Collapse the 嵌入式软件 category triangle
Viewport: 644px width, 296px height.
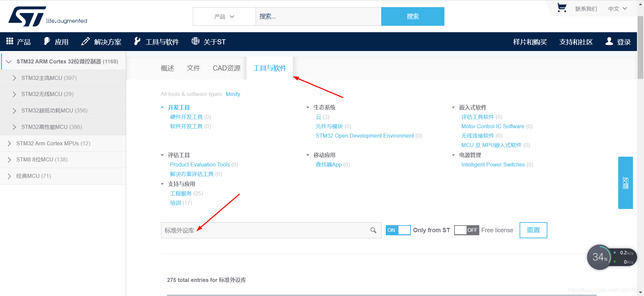point(453,107)
